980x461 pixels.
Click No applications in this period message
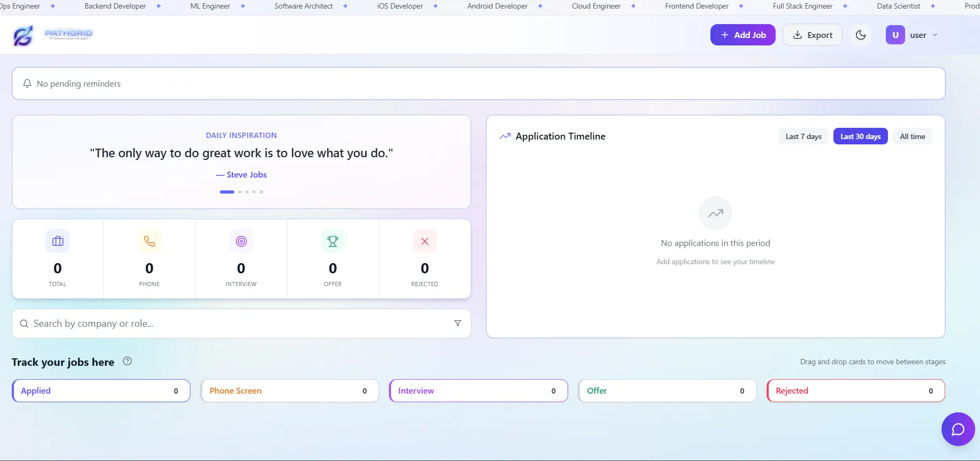pyautogui.click(x=716, y=243)
